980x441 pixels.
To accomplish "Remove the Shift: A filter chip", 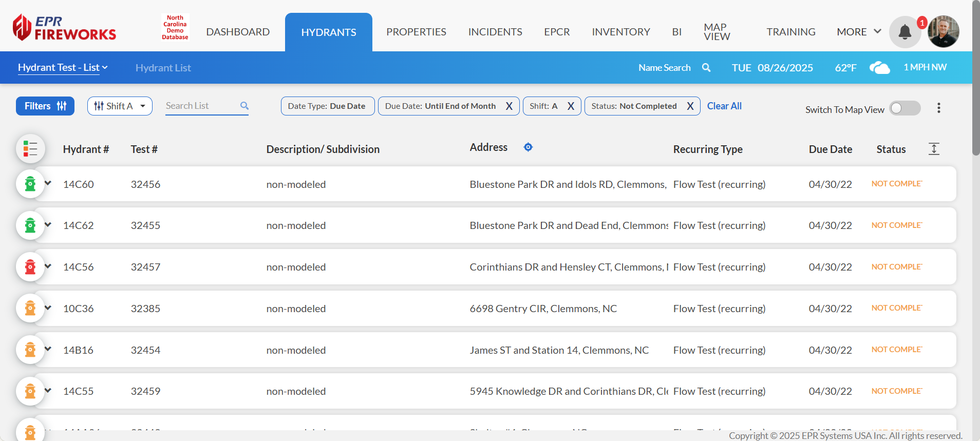I will tap(571, 106).
